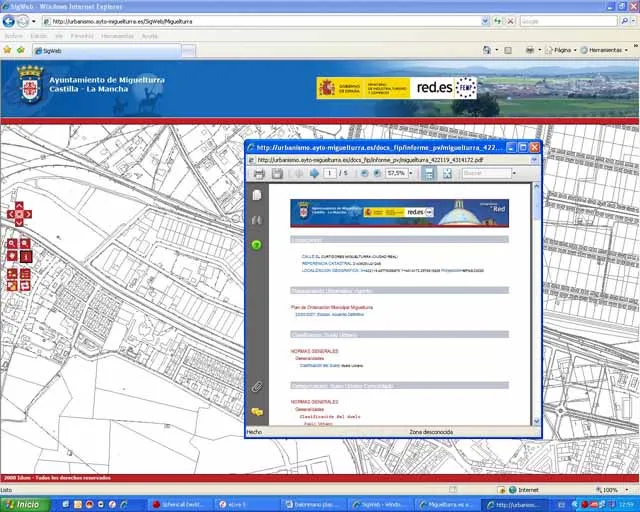Pan the map downward with the down arrow

click(19, 223)
